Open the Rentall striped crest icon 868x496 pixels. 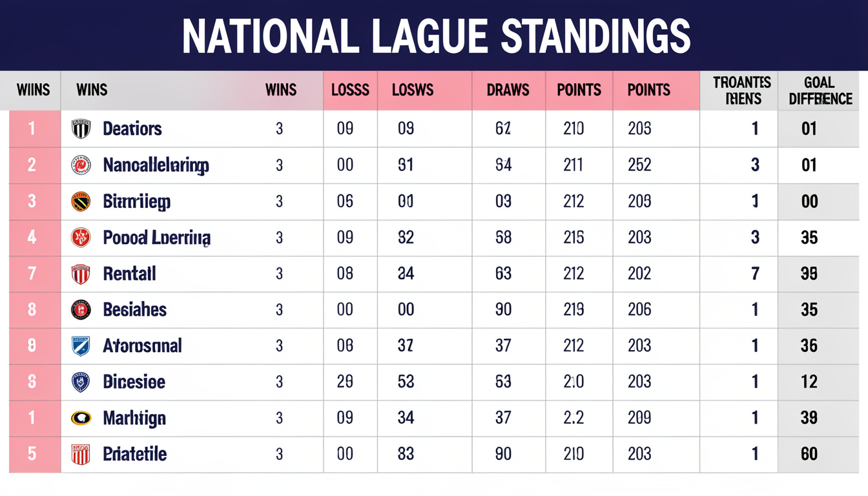click(x=81, y=274)
